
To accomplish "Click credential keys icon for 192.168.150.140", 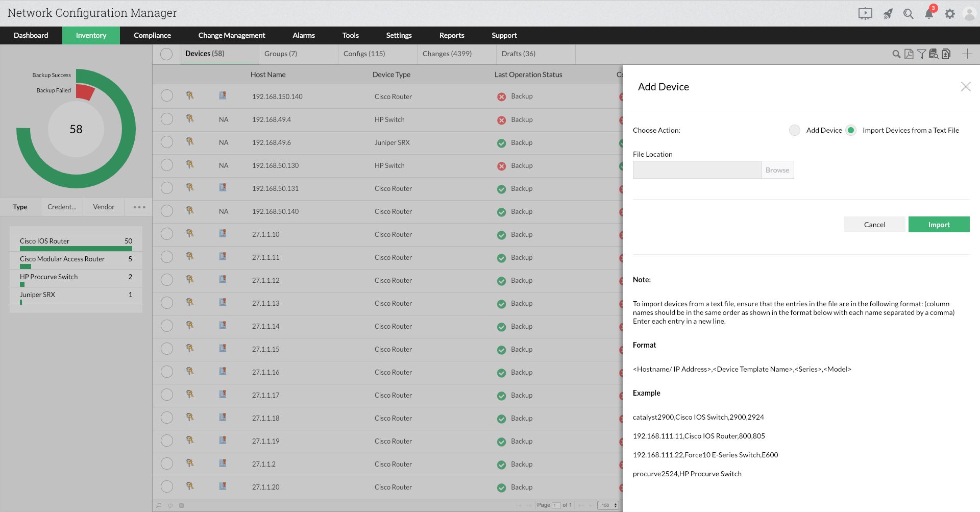I will tap(190, 95).
